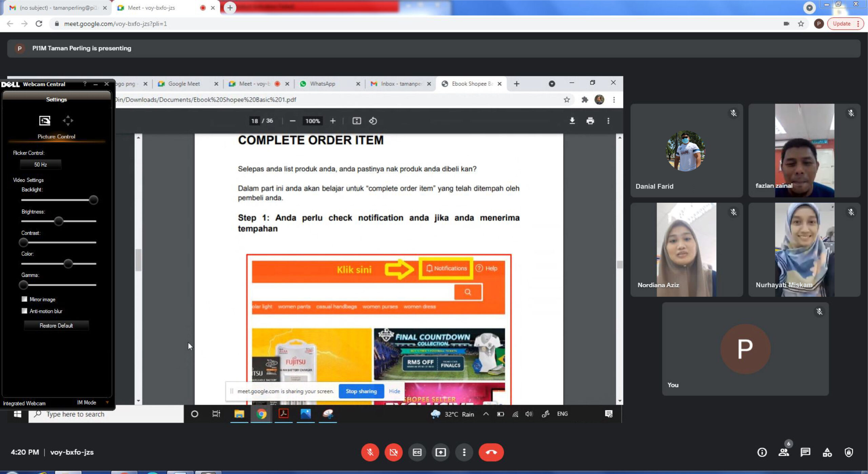This screenshot has height=474, width=868.
Task: Open the 50 Hz Flicker Control dropdown
Action: (x=40, y=164)
